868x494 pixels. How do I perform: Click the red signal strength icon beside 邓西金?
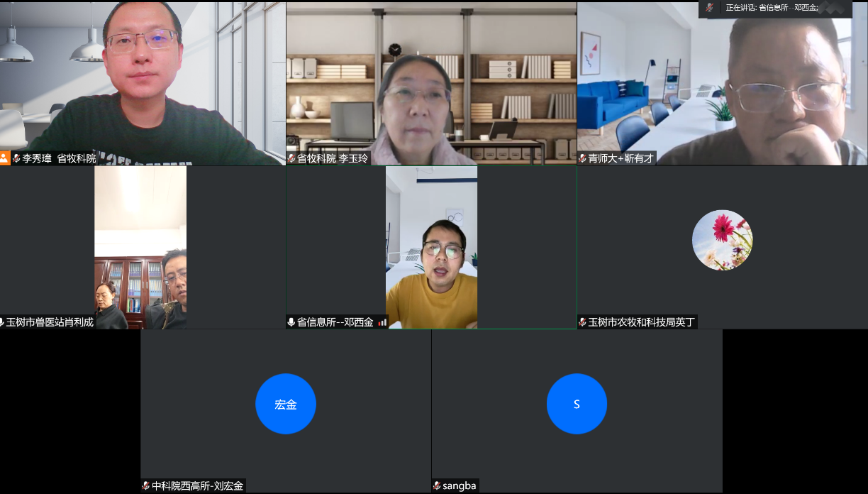(x=382, y=322)
